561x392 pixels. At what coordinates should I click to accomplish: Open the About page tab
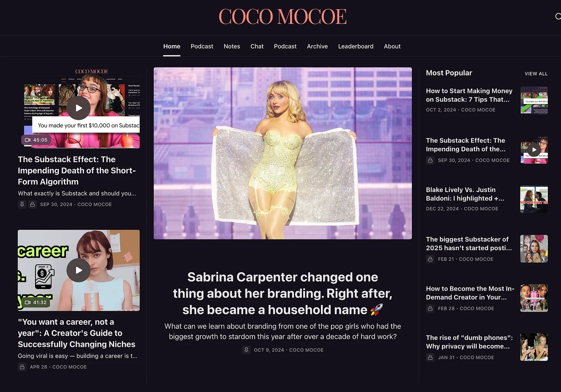tap(392, 46)
